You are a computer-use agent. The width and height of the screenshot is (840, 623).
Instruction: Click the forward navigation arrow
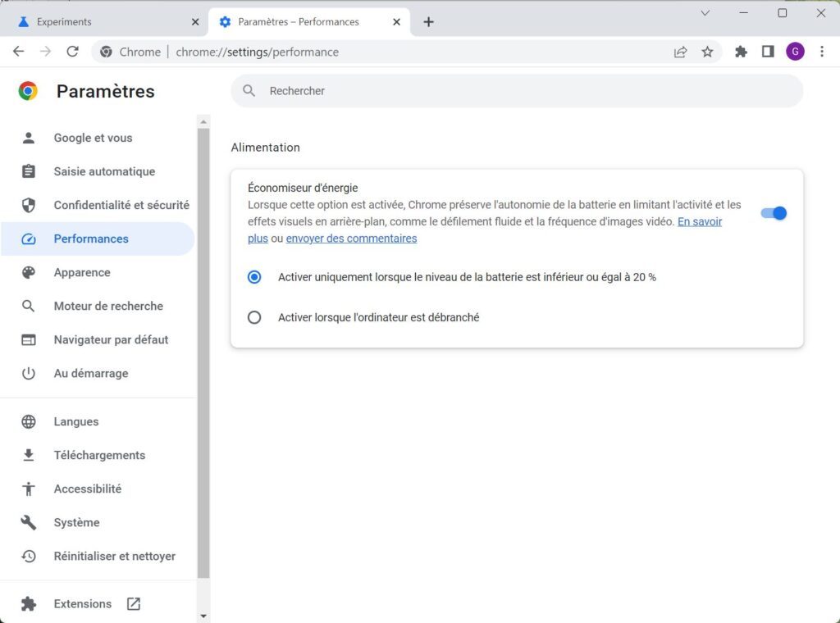click(46, 52)
